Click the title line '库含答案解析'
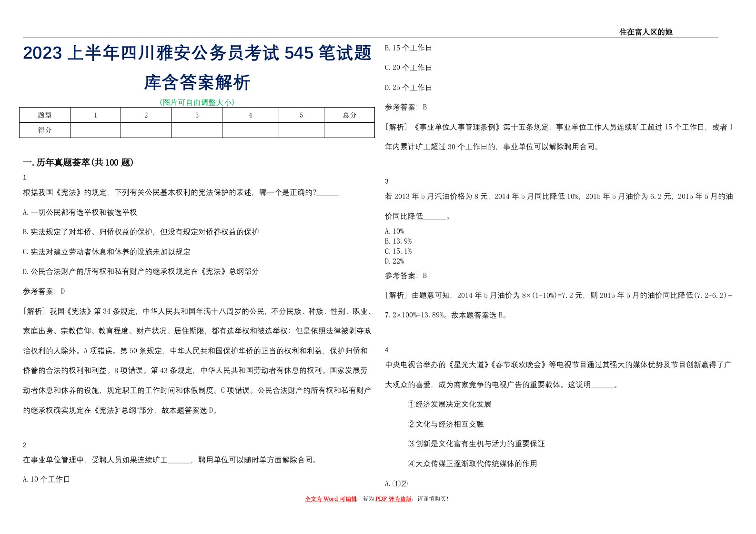The width and height of the screenshot is (756, 534). click(x=197, y=82)
